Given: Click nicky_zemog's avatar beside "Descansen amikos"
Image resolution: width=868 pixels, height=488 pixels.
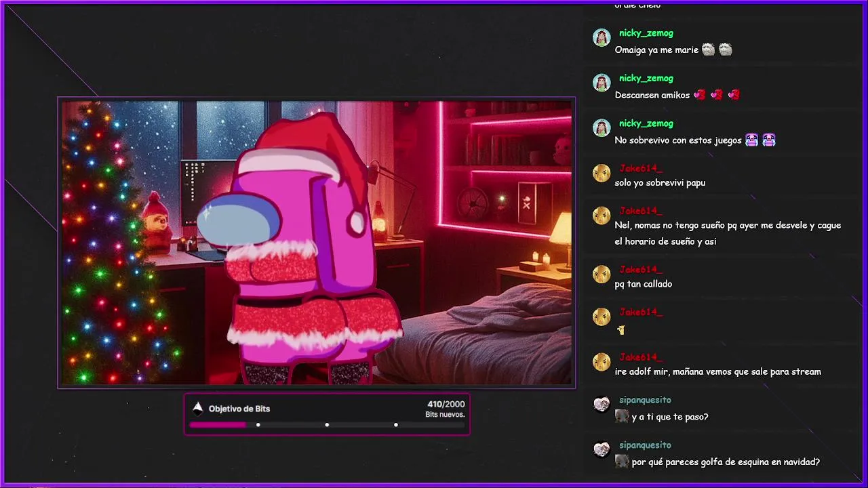Looking at the screenshot, I should 601,83.
